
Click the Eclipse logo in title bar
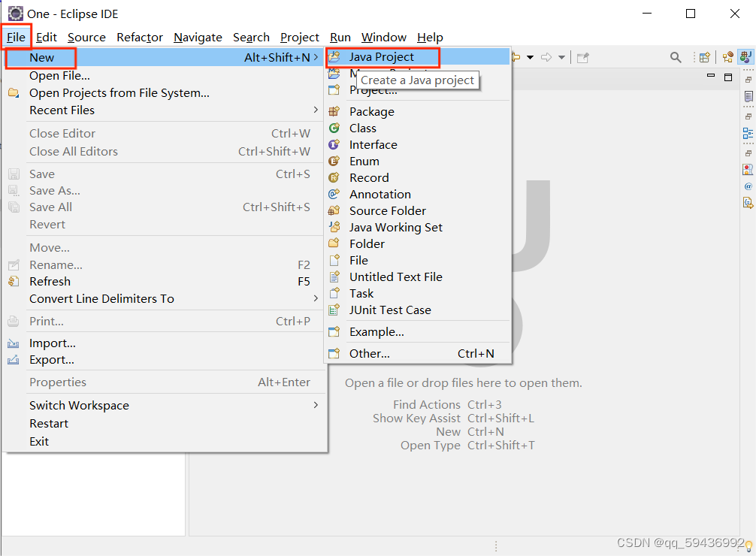pyautogui.click(x=16, y=14)
